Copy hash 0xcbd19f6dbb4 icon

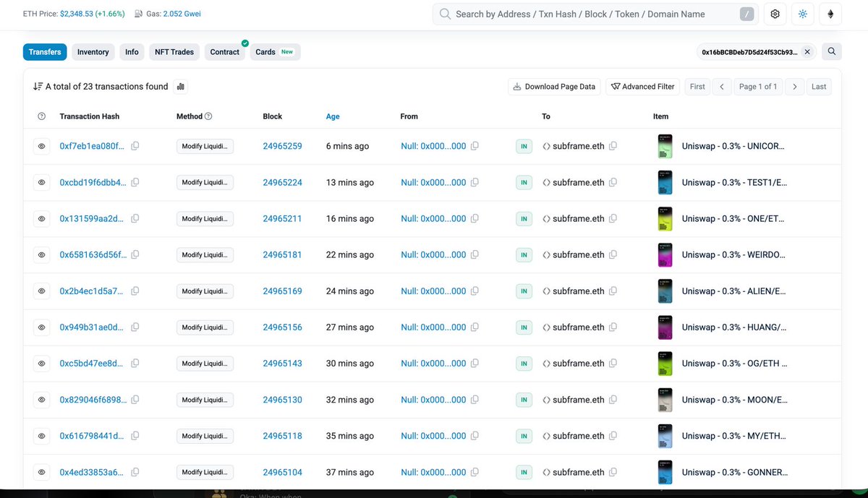(x=135, y=182)
